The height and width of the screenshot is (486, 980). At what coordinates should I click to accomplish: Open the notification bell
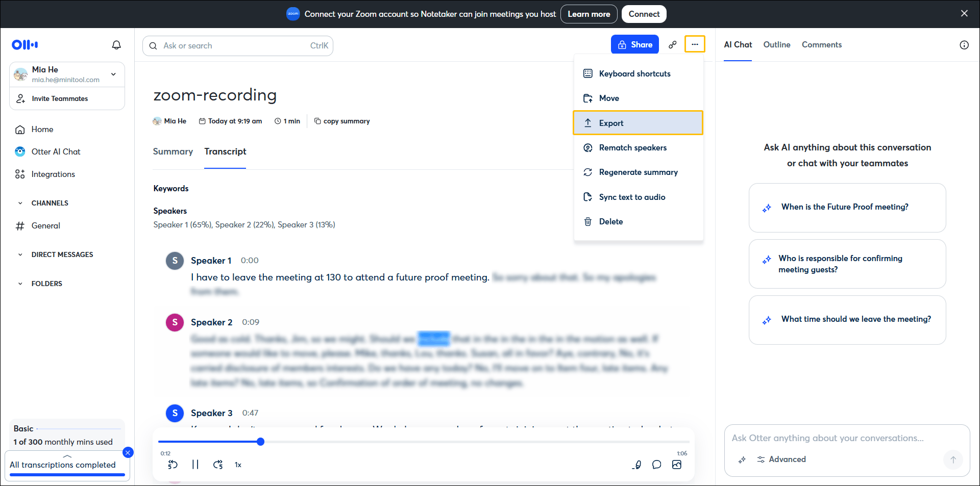(x=116, y=45)
